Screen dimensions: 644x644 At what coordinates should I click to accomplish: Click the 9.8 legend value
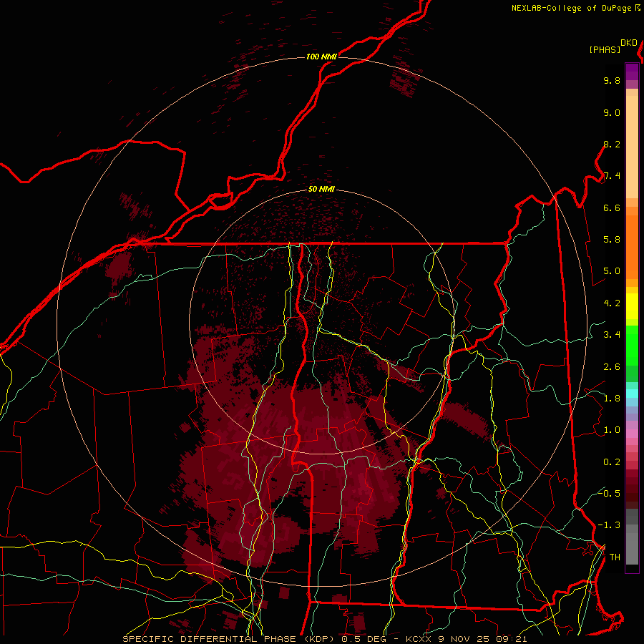[612, 80]
